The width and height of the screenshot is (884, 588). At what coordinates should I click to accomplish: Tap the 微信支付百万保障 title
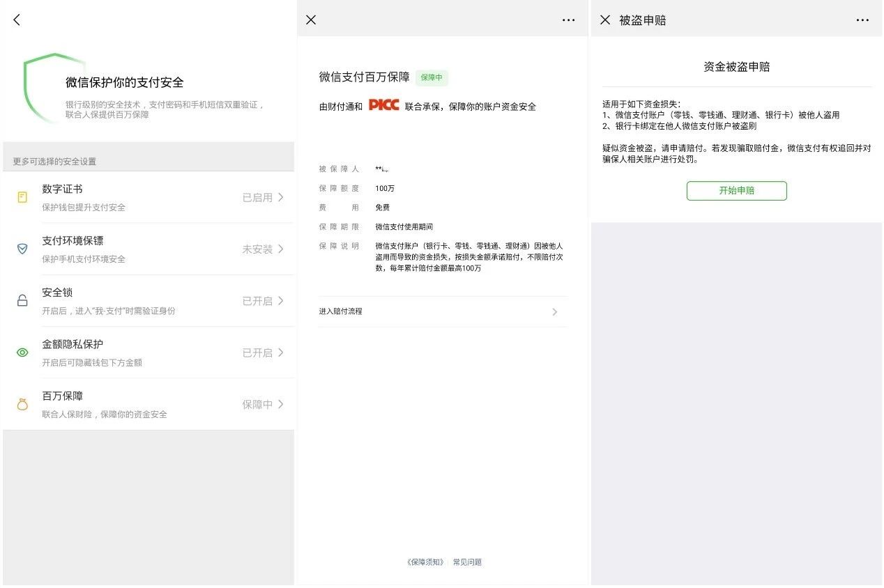[365, 77]
